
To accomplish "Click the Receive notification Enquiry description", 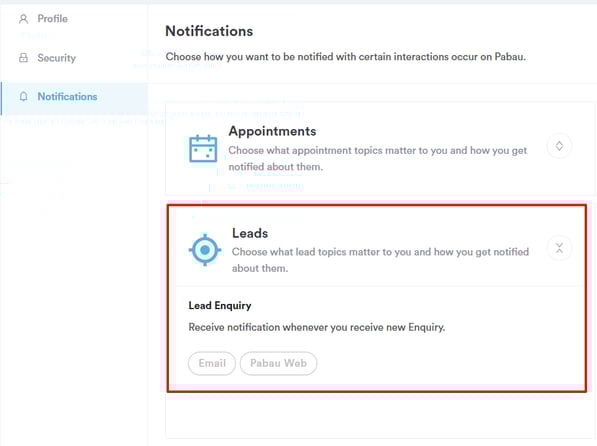I will coord(317,328).
